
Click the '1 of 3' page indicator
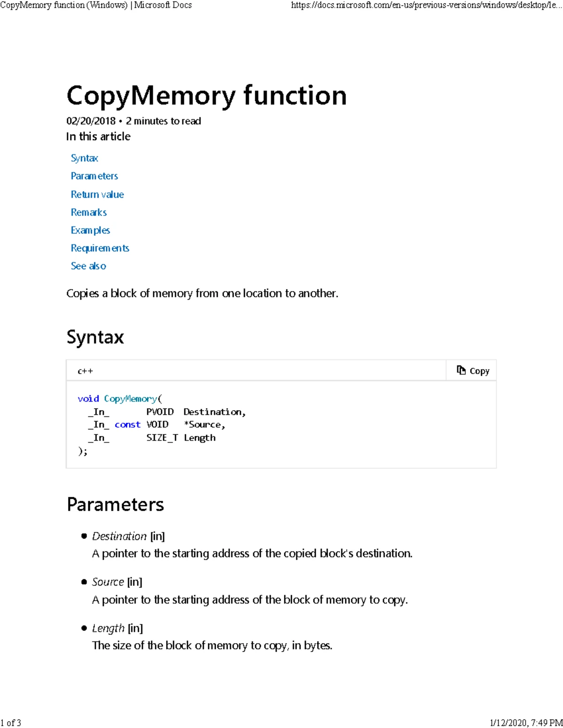11,722
